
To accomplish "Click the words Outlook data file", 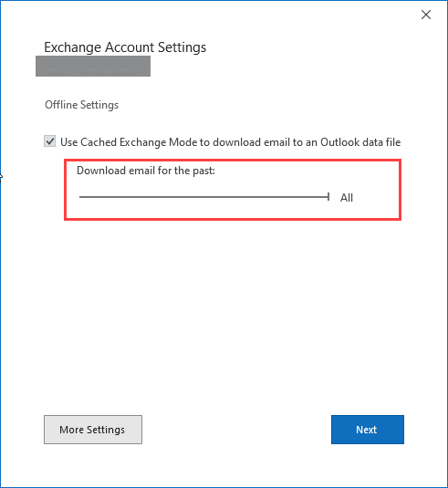I will [360, 142].
